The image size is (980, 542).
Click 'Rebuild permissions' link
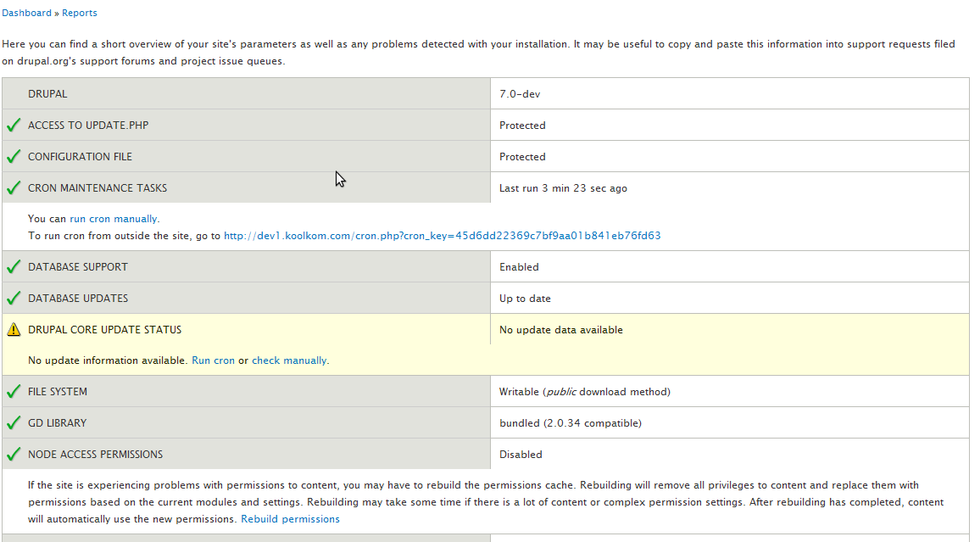(290, 519)
